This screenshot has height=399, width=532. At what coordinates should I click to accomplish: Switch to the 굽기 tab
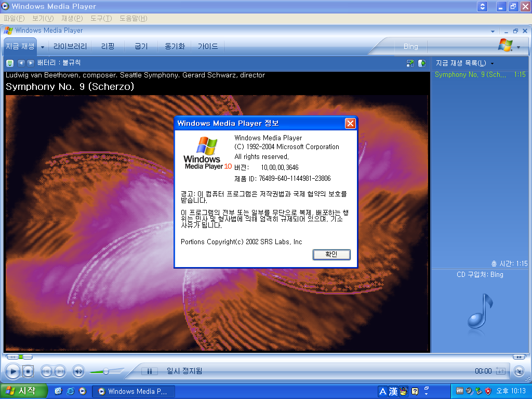(x=141, y=46)
